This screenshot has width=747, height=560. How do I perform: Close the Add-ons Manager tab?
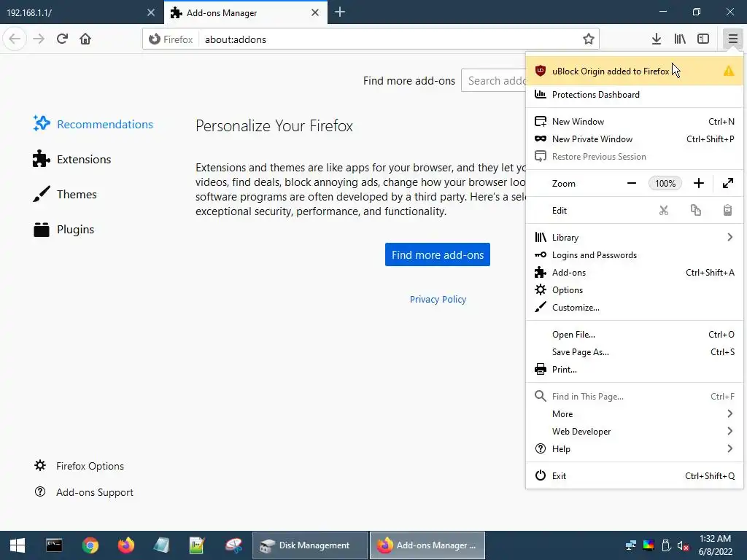point(315,13)
